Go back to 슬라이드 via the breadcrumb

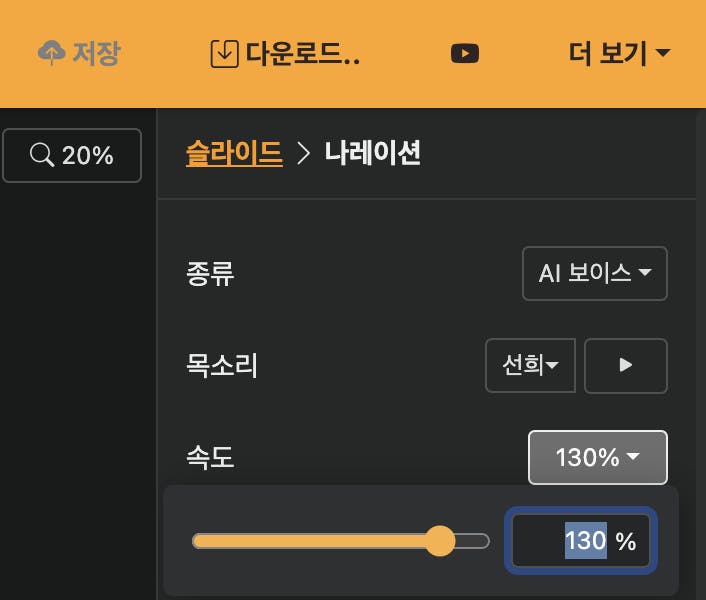click(x=234, y=153)
